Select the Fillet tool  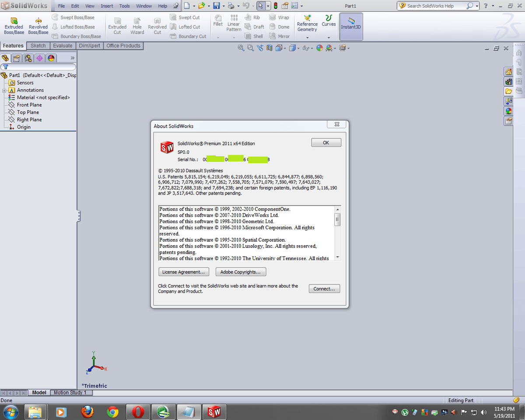218,21
